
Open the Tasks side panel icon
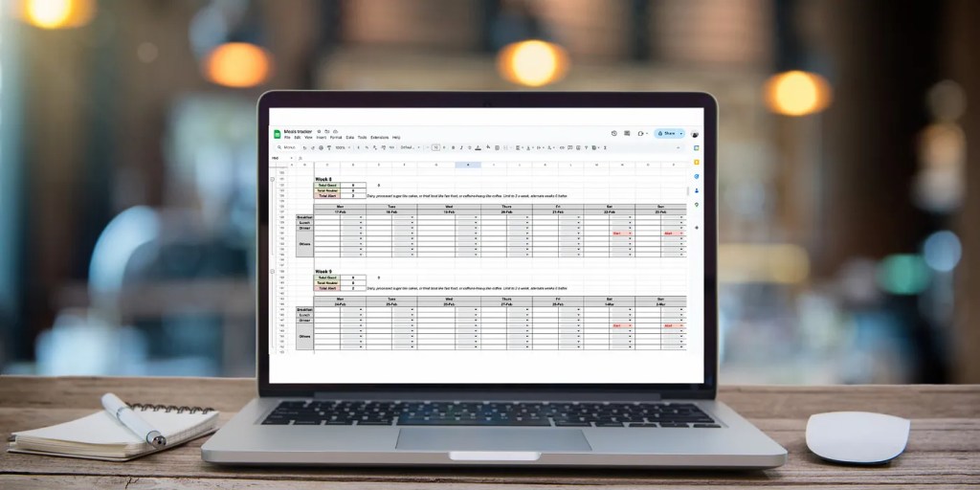tap(697, 176)
